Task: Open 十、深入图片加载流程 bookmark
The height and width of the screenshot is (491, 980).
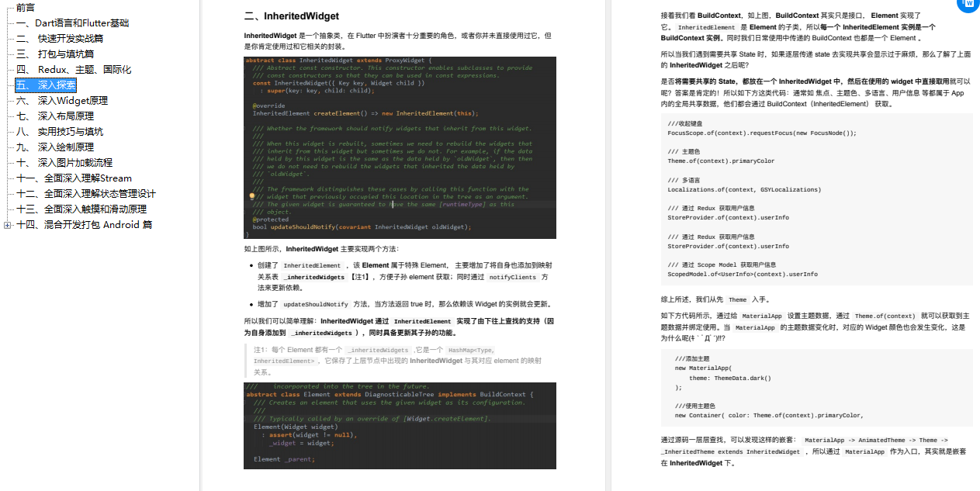Action: (x=64, y=163)
